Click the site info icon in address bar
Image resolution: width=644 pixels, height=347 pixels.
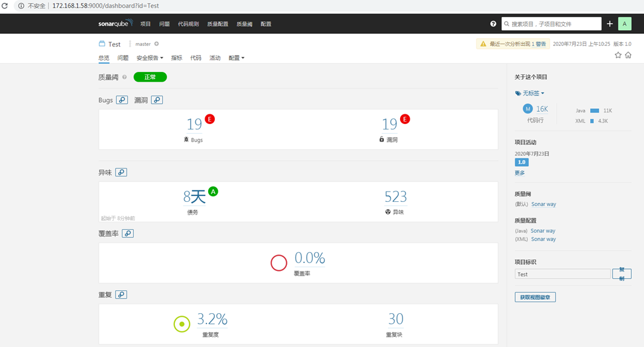pos(21,5)
